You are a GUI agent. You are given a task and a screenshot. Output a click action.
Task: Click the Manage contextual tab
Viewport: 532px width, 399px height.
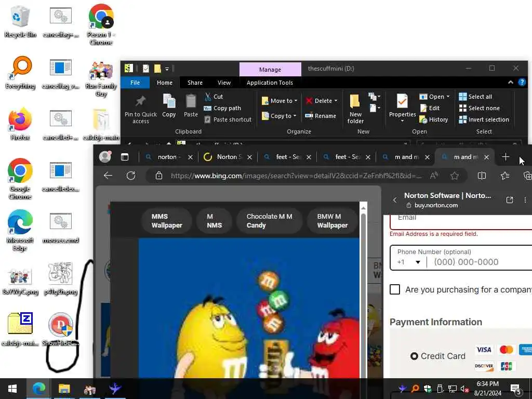(270, 70)
